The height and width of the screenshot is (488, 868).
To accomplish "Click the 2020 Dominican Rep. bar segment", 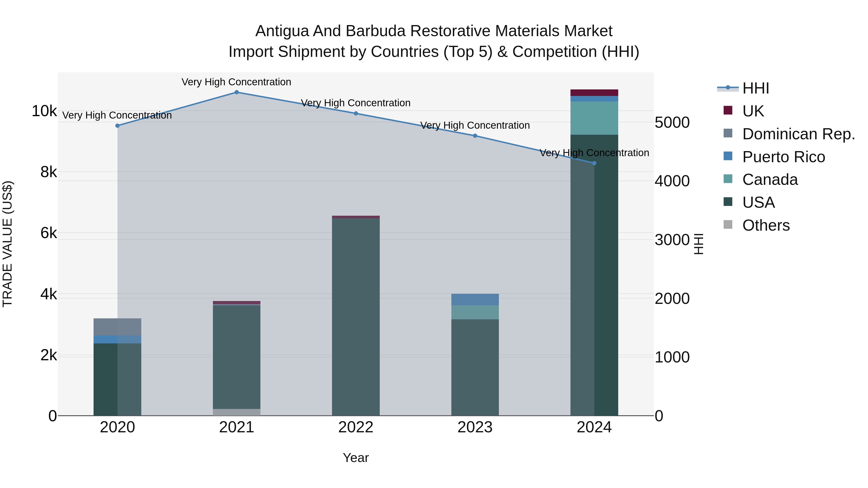I will coord(118,327).
